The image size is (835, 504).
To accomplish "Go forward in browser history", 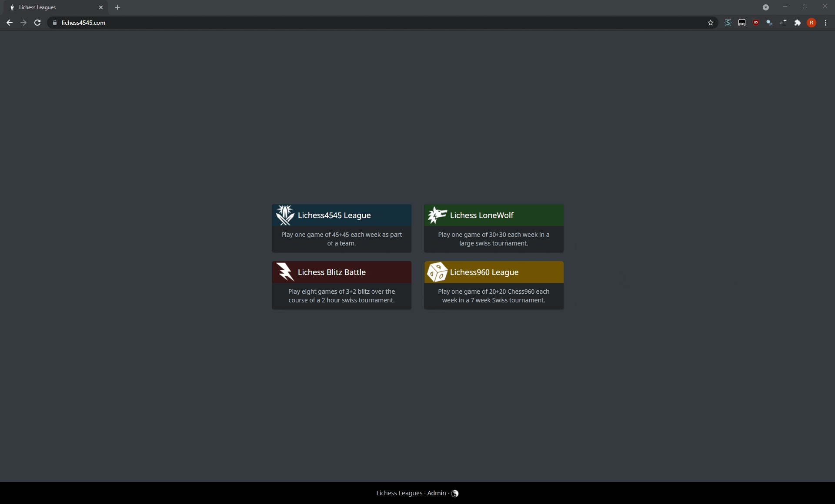I will point(23,23).
